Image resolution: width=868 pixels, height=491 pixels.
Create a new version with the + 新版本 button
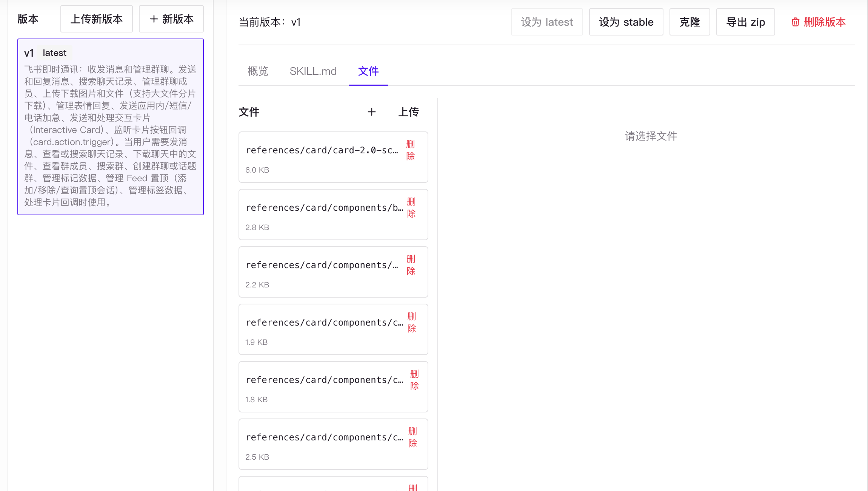pyautogui.click(x=171, y=19)
